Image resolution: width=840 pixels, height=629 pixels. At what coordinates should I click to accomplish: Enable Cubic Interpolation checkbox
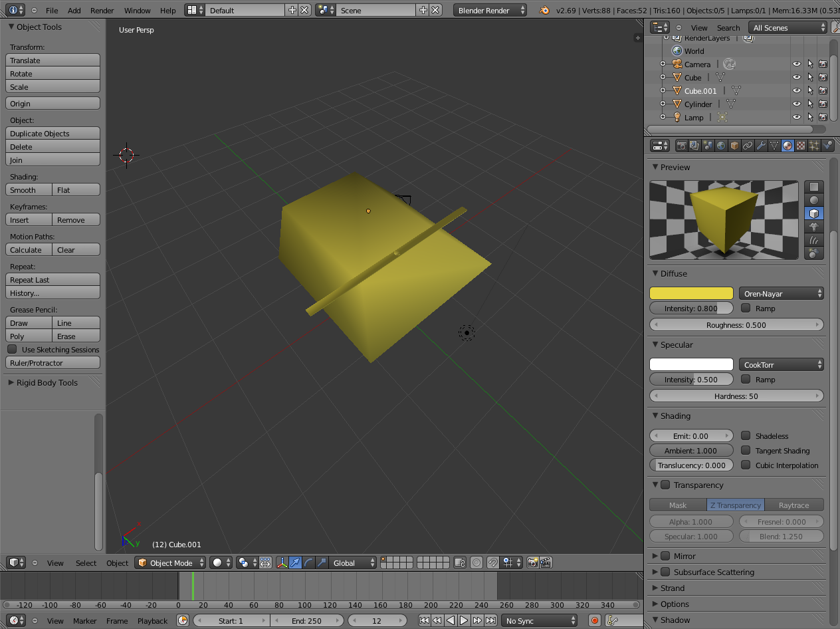tap(746, 465)
